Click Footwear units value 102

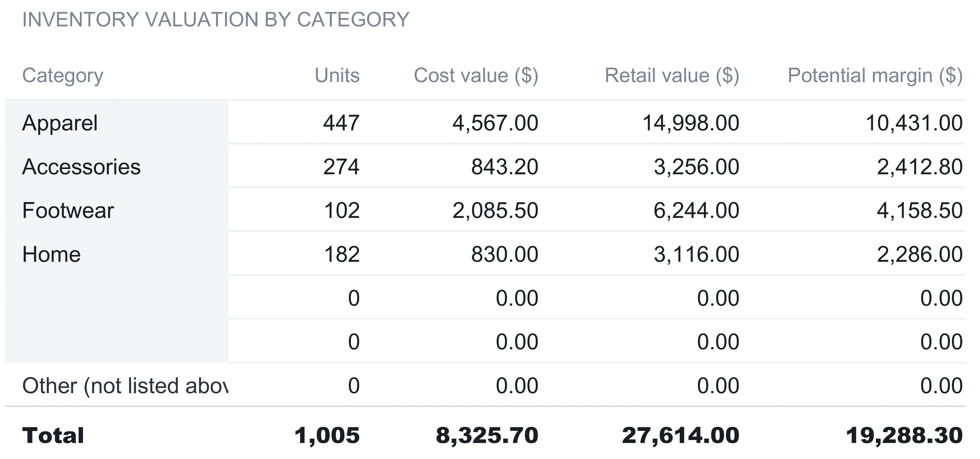342,211
